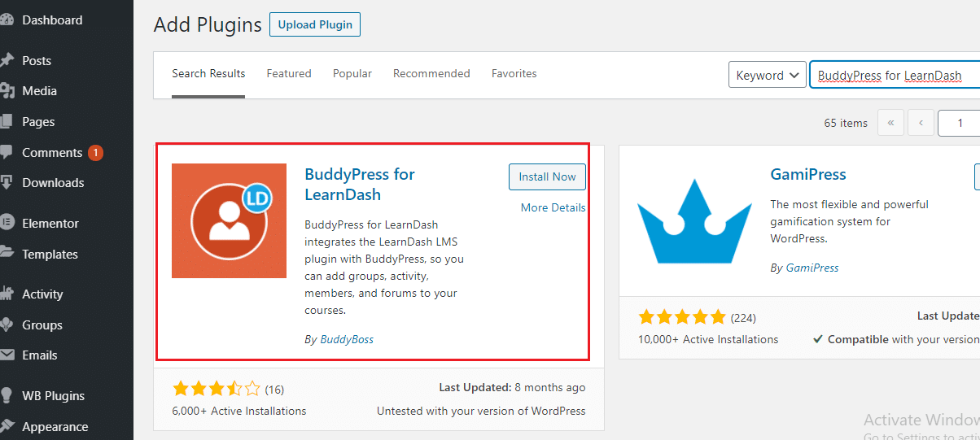Switch to the Search Results tab
Viewport: 980px width, 440px height.
pos(208,74)
